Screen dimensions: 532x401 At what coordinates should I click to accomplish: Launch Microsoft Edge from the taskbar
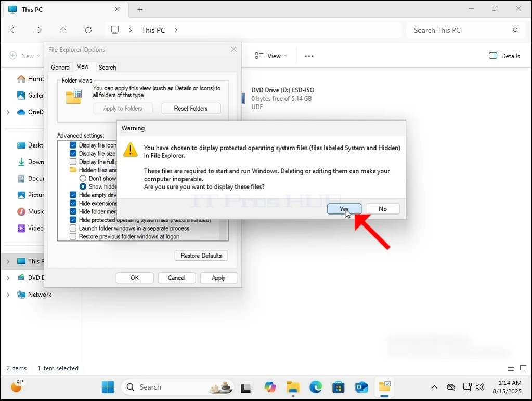tap(316, 387)
